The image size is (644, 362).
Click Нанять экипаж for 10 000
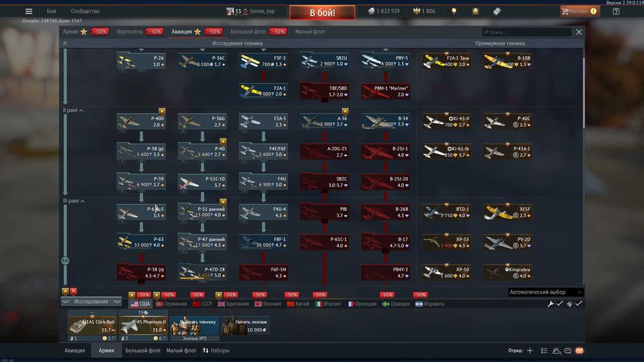pos(245,325)
